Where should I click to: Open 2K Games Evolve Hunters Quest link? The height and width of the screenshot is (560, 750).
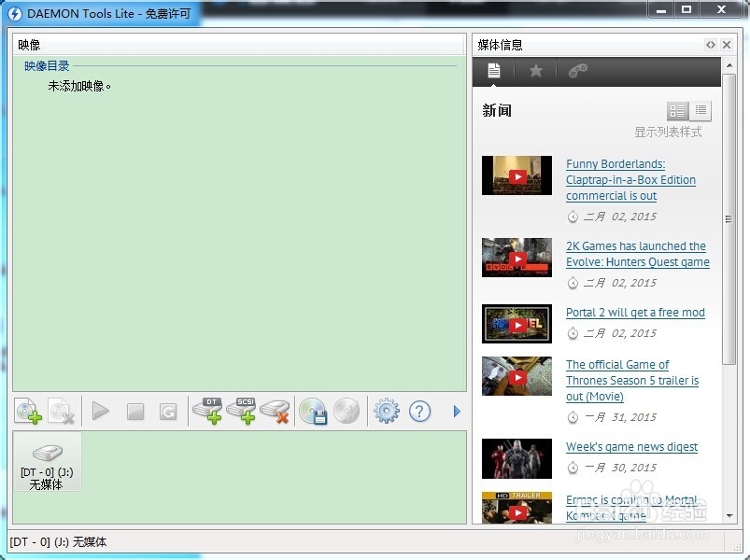pos(638,254)
